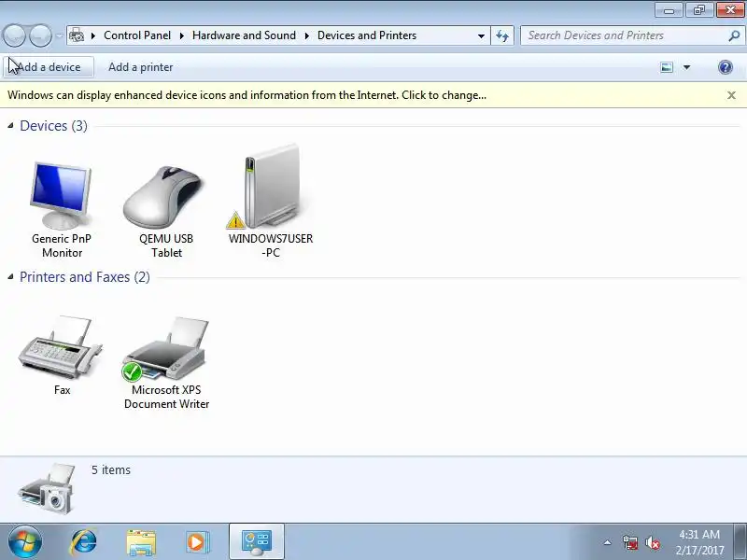This screenshot has height=560, width=747.
Task: Open Windows Explorer folder in taskbar
Action: coord(141,542)
